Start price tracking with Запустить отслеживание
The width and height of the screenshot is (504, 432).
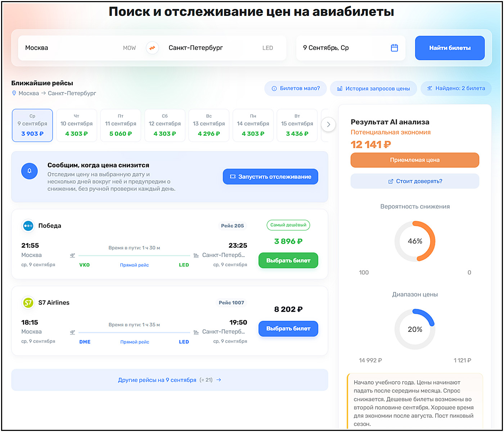pyautogui.click(x=270, y=177)
